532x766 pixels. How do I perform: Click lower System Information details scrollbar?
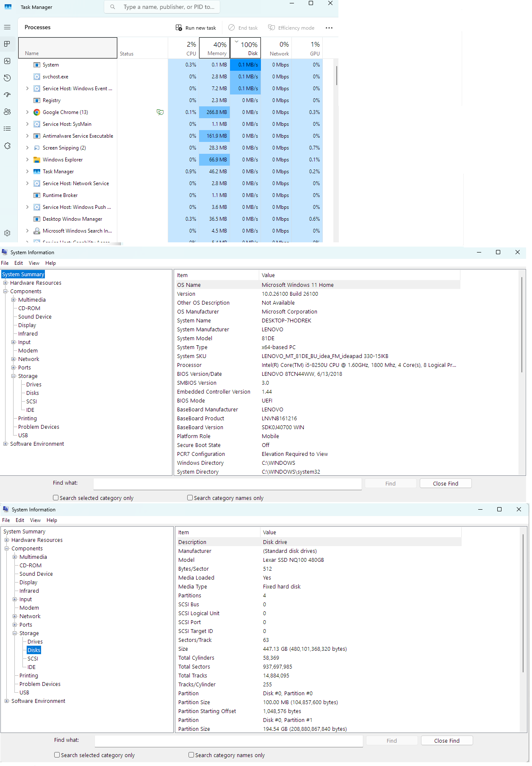click(524, 604)
